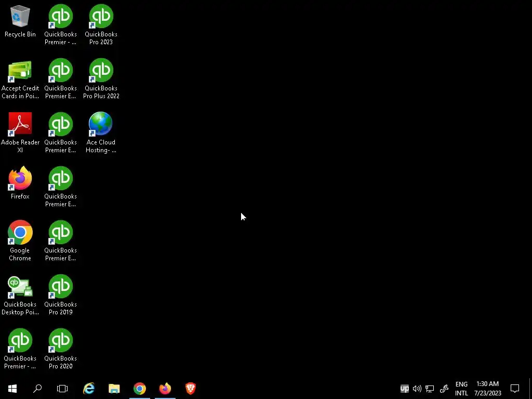This screenshot has height=399, width=532.
Task: Select the Google Chrome desktop shortcut
Action: click(x=20, y=241)
